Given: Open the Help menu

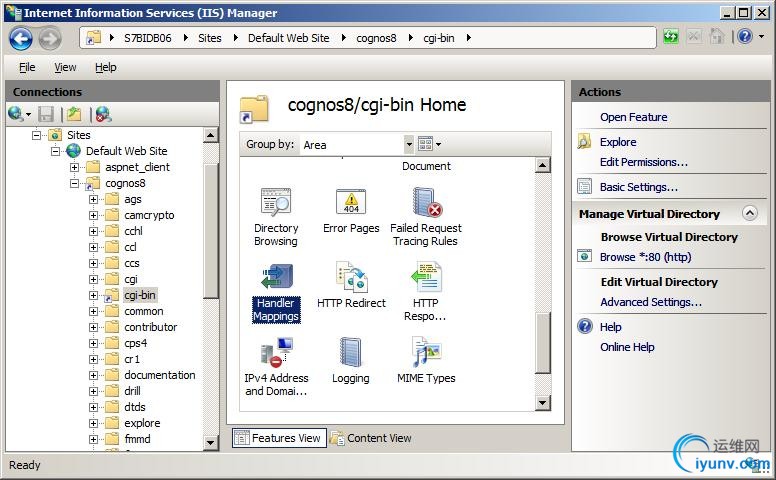Looking at the screenshot, I should click(x=105, y=67).
